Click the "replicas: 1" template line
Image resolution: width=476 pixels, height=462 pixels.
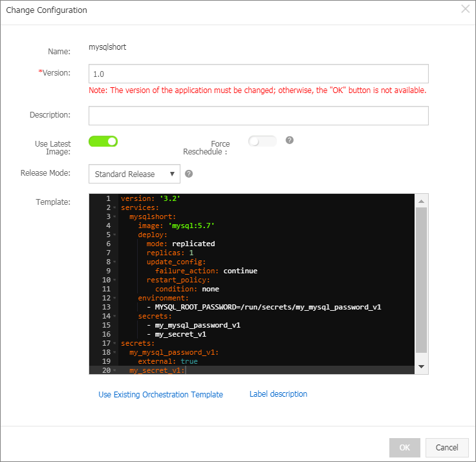[170, 253]
